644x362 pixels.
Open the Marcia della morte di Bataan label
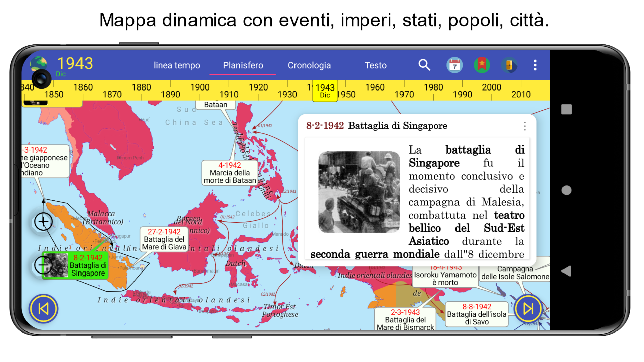[x=230, y=173]
